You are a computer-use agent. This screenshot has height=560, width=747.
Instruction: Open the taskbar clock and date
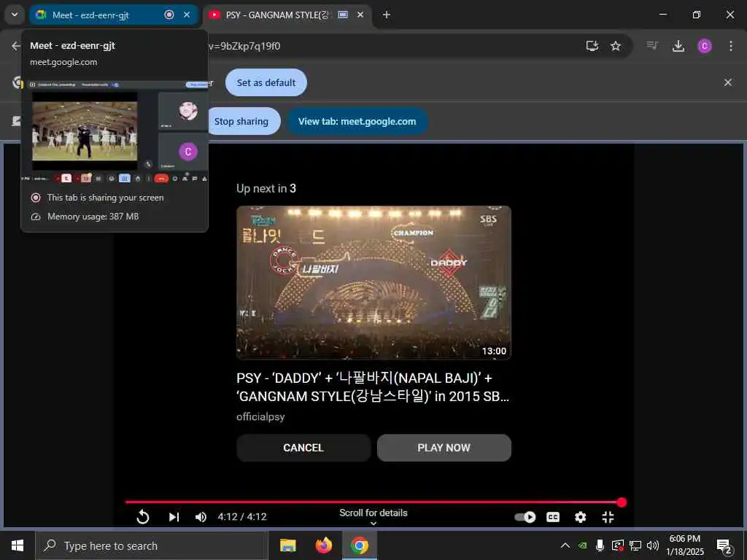[685, 545]
